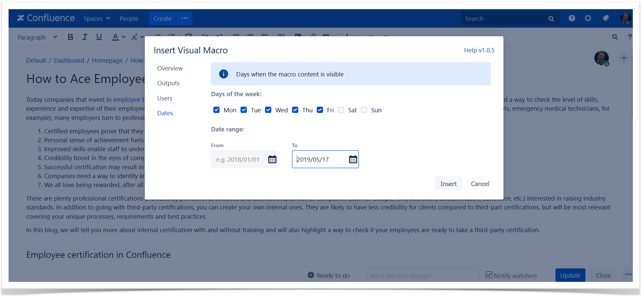Open the more create options ellipsis
The height and width of the screenshot is (298, 644).
(185, 18)
